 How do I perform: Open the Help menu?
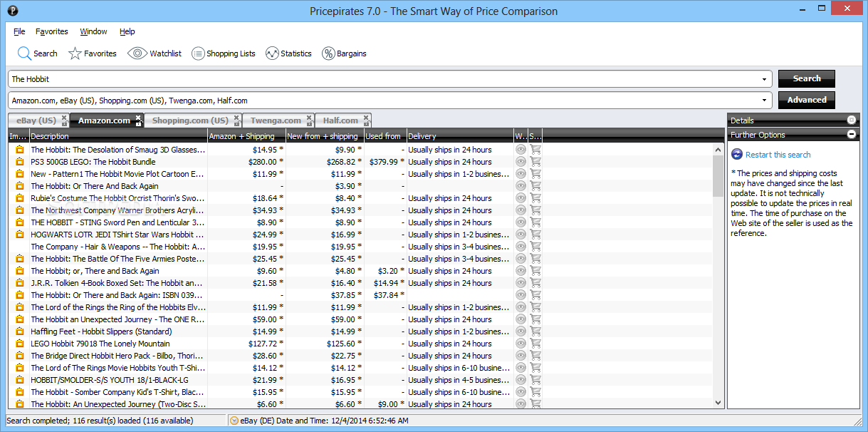(127, 31)
